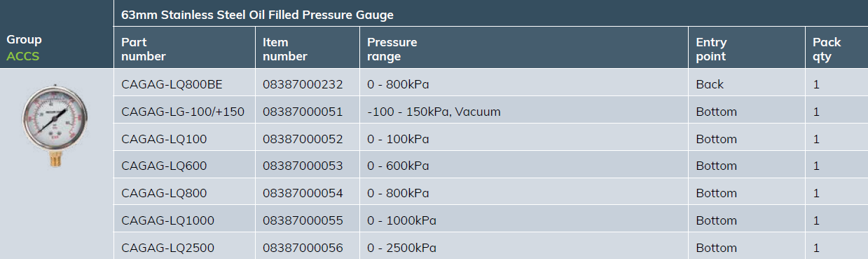Click the 0 - 2500kPa pressure range
The width and height of the screenshot is (868, 259).
[401, 248]
